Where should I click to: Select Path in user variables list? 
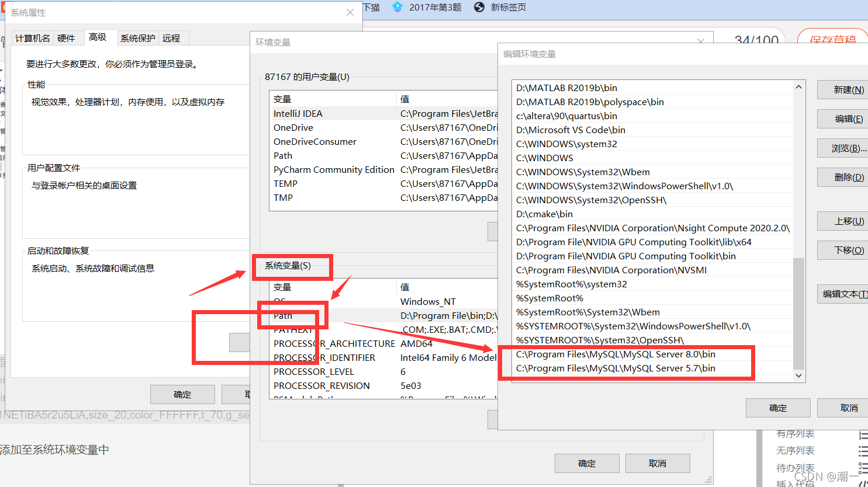pyautogui.click(x=383, y=156)
